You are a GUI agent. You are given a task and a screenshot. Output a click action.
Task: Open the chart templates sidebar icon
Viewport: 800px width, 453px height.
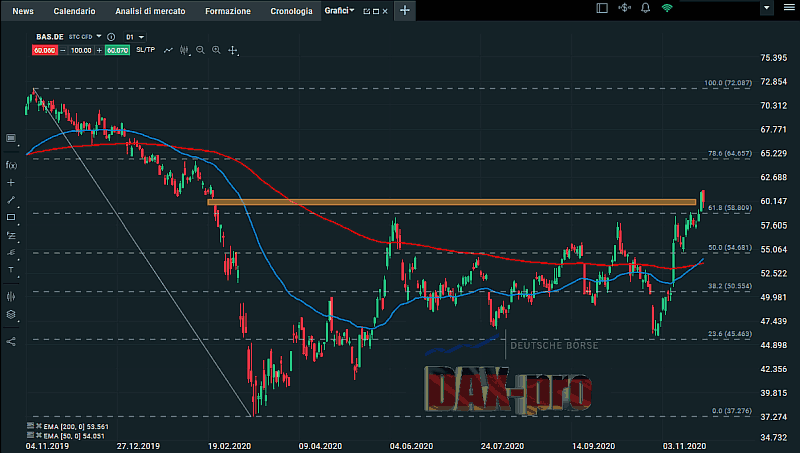coord(11,138)
